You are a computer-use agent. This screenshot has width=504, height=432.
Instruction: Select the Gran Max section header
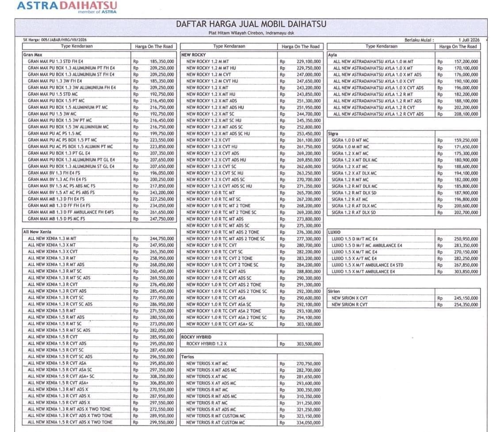(32, 55)
